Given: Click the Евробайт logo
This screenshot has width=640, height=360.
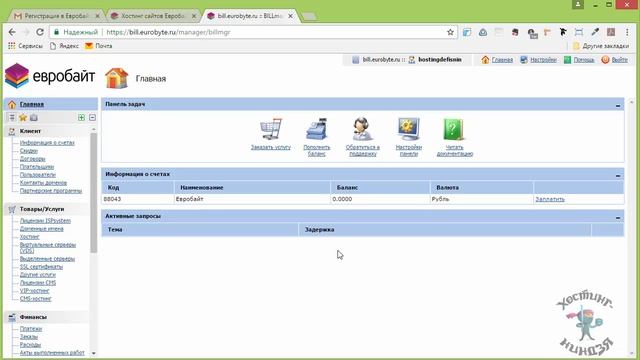Looking at the screenshot, I should tap(50, 76).
